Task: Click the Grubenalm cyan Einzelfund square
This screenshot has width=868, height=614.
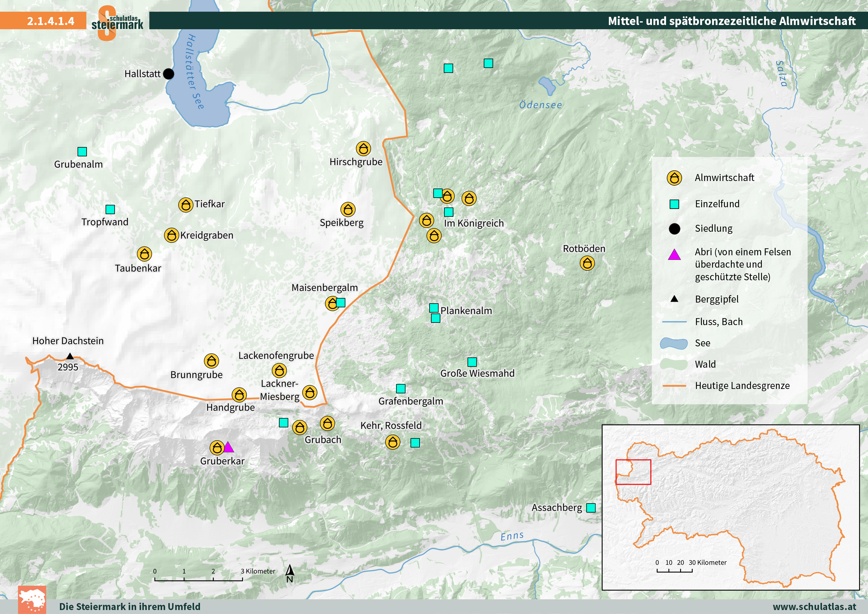Action: 82,152
